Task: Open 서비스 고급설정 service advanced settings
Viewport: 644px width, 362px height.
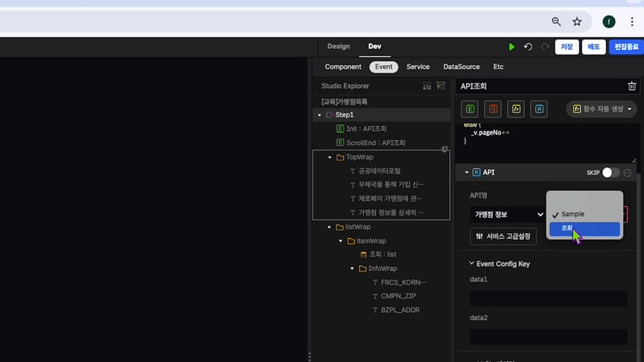Action: click(503, 237)
